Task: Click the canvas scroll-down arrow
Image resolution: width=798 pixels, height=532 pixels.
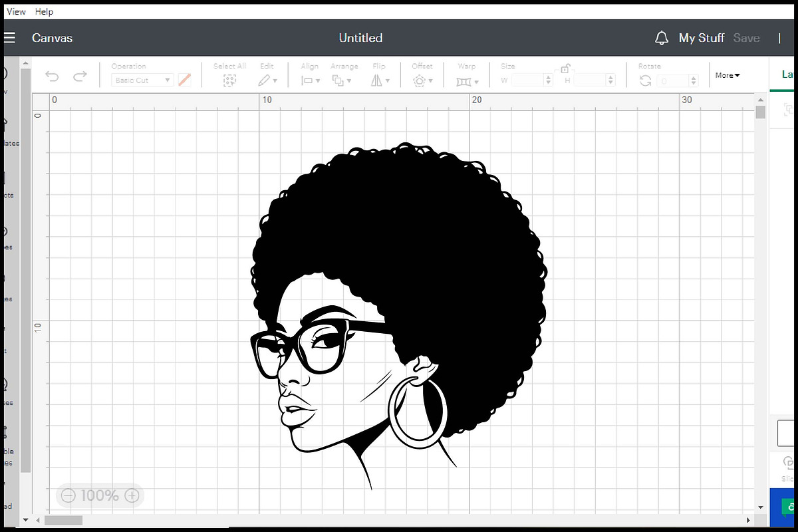Action: point(761,507)
